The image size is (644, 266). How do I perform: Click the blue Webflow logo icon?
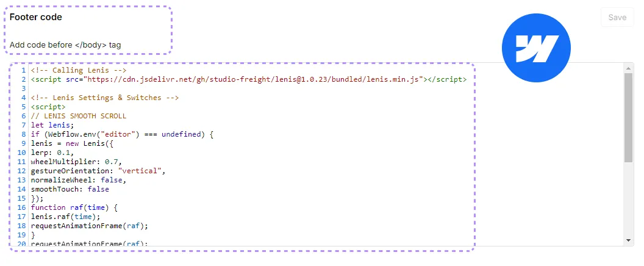click(536, 48)
